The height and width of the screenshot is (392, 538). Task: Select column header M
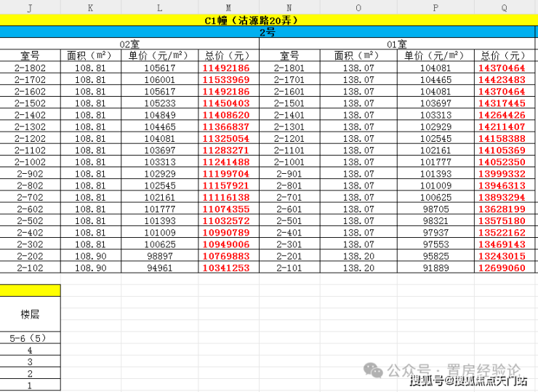[x=228, y=7]
